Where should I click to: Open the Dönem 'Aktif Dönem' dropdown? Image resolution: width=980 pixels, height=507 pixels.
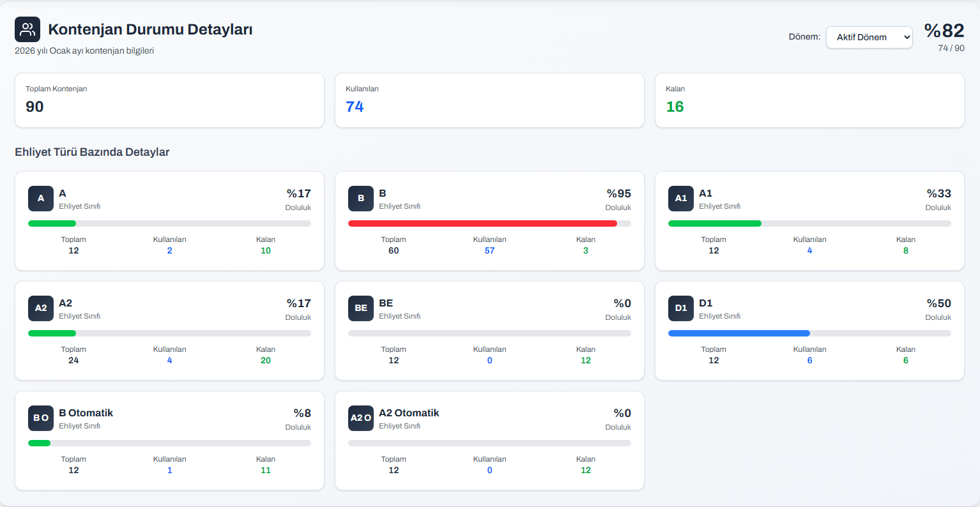[869, 37]
